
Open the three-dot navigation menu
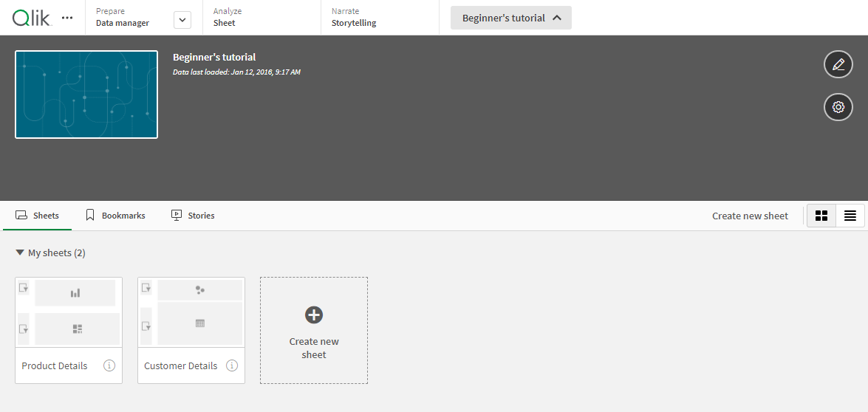67,18
